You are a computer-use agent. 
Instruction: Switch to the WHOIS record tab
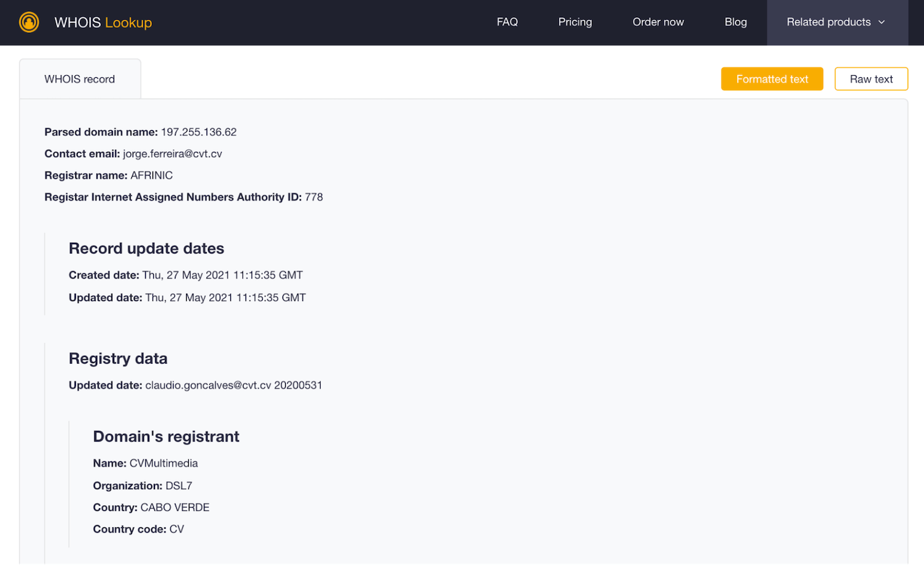[x=79, y=79]
